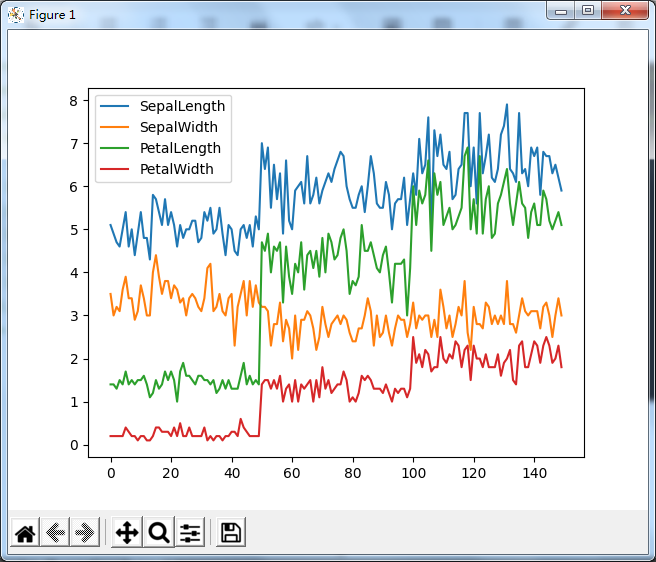Click the matplotlib Figure 1 window icon
Image resolution: width=656 pixels, height=562 pixels.
tap(15, 15)
